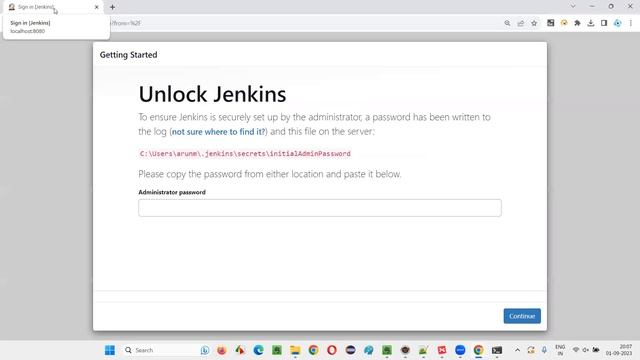Close the 'Sign in [Jenkins]' tab

pyautogui.click(x=97, y=7)
